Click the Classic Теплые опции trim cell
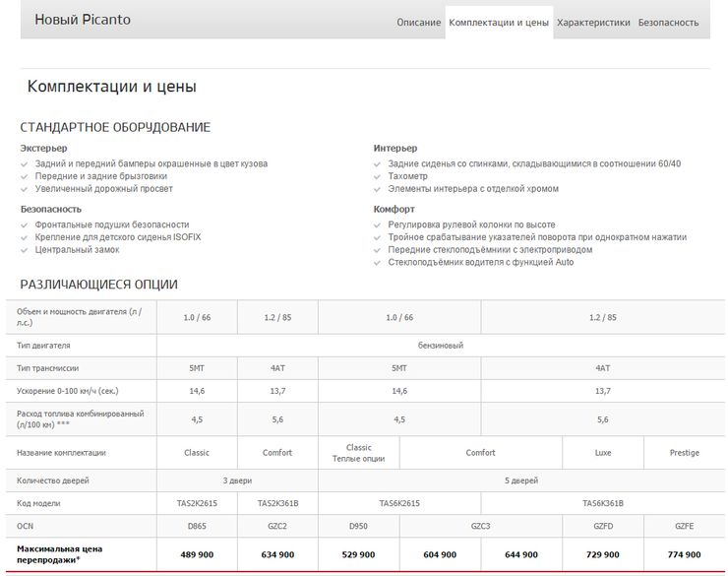Screen dimensions: 728x576 pos(358,453)
